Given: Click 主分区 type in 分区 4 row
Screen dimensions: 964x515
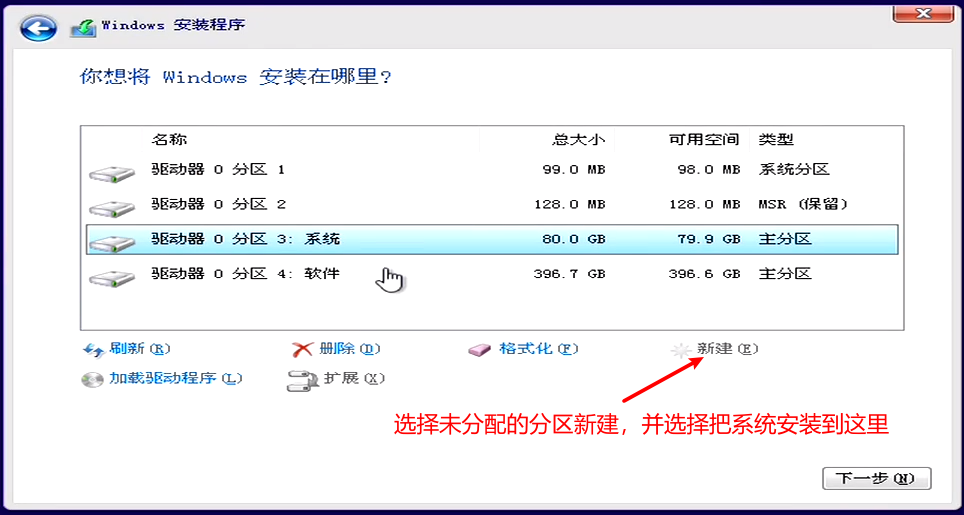Looking at the screenshot, I should pyautogui.click(x=785, y=273).
